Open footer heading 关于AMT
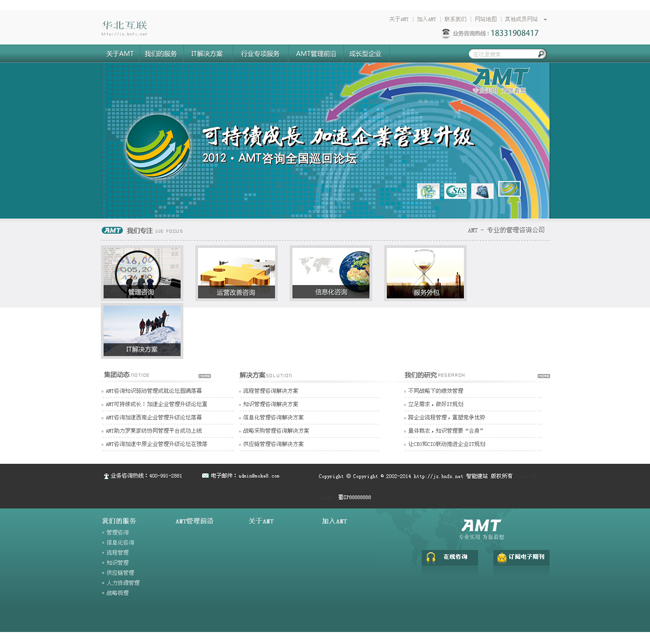Image resolution: width=650 pixels, height=643 pixels. 261,521
